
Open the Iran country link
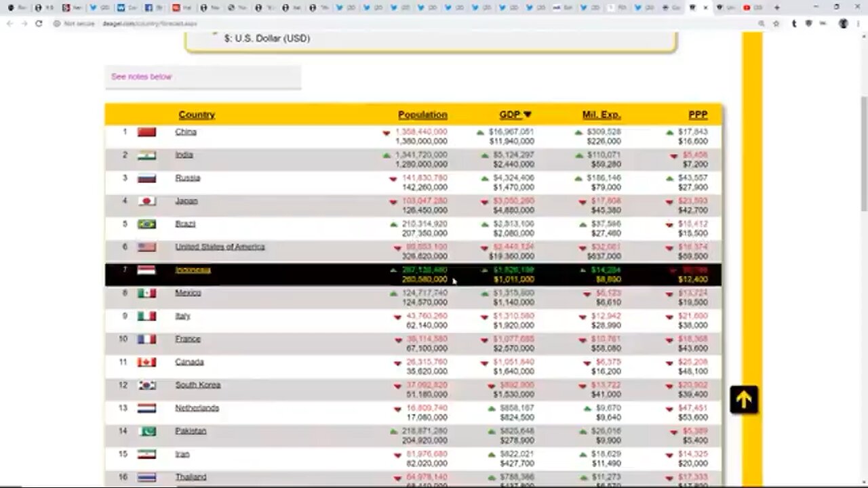tap(182, 454)
